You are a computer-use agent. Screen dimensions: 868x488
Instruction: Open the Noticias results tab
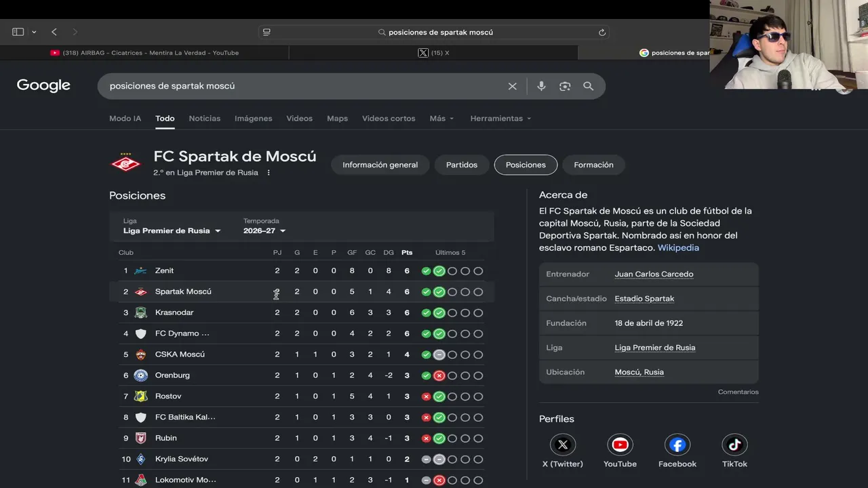205,119
